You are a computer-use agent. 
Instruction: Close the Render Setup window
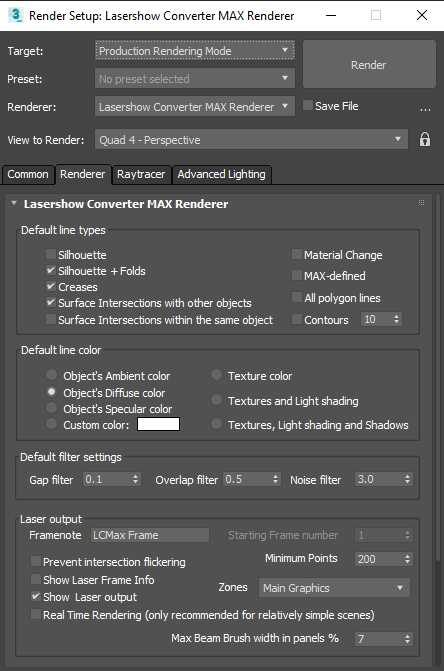click(422, 15)
